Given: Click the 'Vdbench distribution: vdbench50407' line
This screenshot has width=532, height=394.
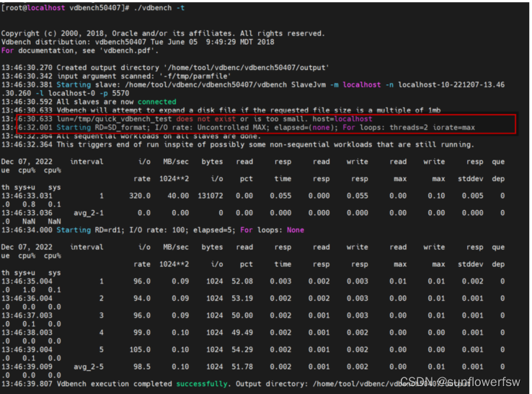Looking at the screenshot, I should pos(138,42).
